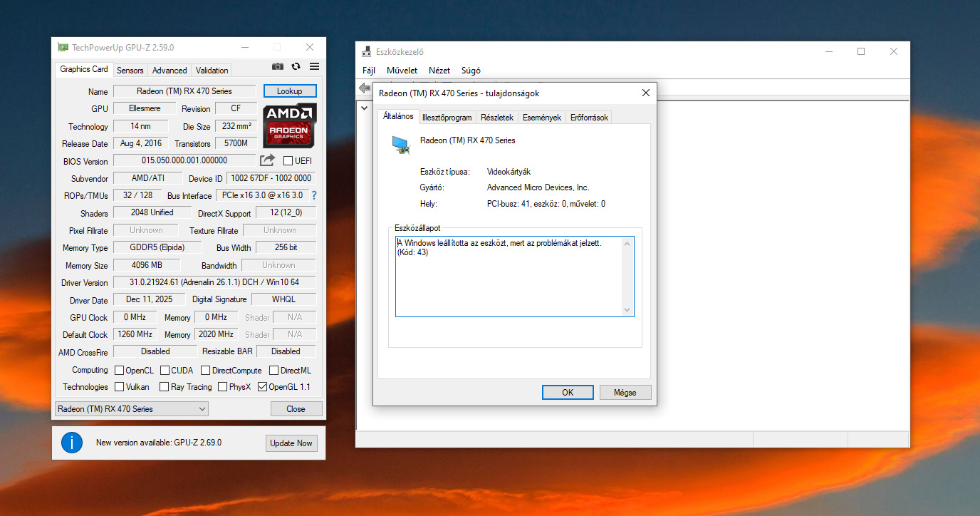Click the AMD Radeon Graphics logo
The width and height of the screenshot is (980, 516).
(289, 125)
